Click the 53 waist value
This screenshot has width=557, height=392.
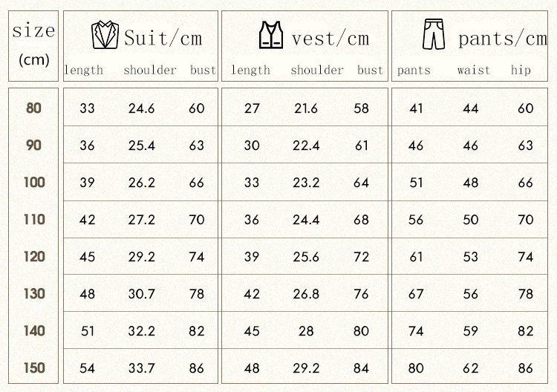[x=471, y=257]
